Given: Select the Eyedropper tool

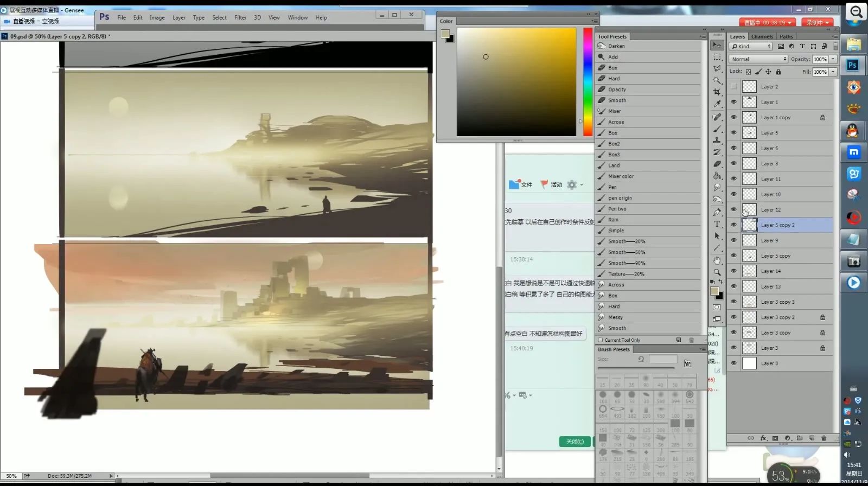Looking at the screenshot, I should (717, 104).
